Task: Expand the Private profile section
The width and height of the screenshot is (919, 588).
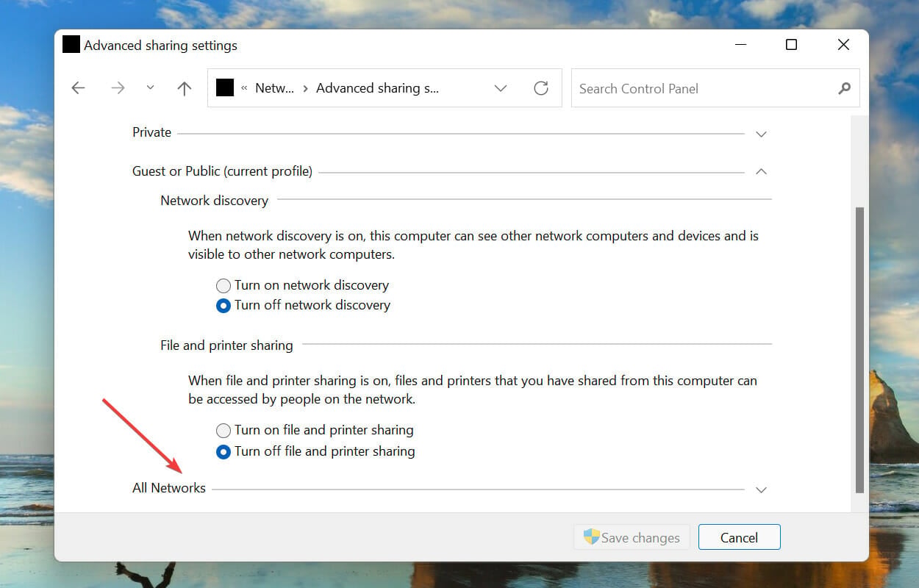Action: coord(762,135)
